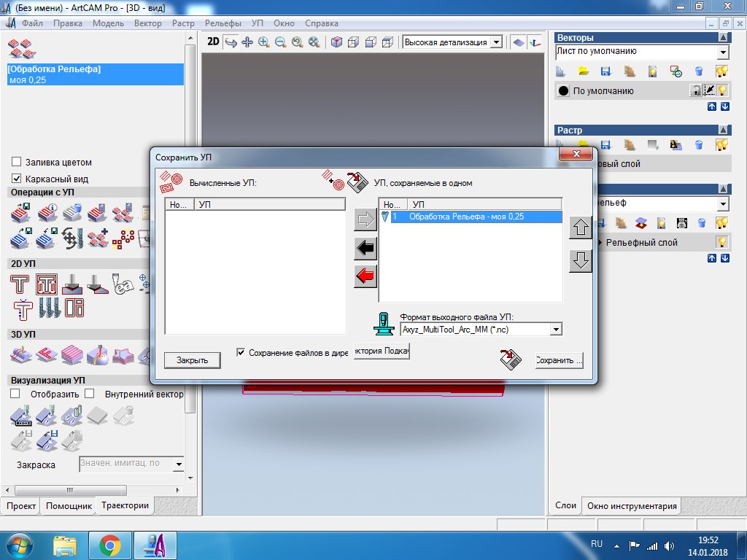
Task: Toggle all vector layers visibility double-bulb icon
Action: tap(721, 71)
